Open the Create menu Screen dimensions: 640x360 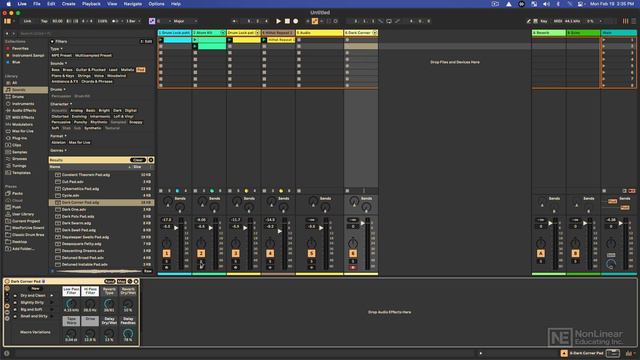click(x=69, y=4)
